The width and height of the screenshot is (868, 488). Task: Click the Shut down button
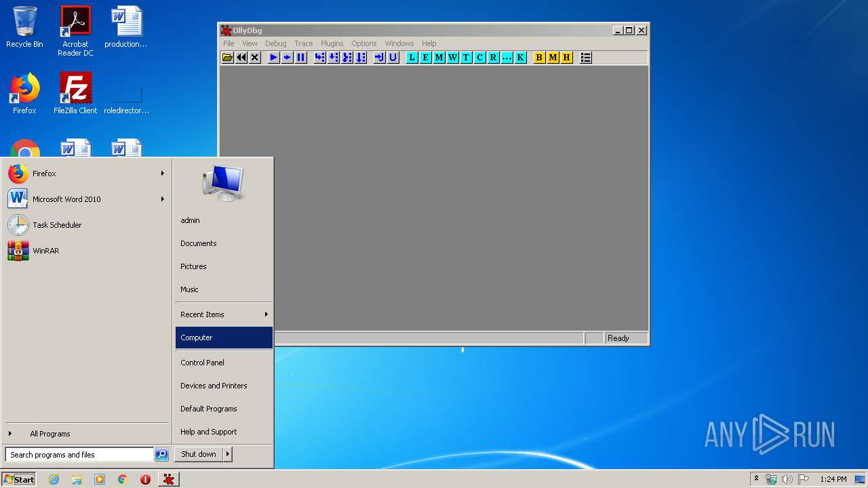pyautogui.click(x=199, y=454)
